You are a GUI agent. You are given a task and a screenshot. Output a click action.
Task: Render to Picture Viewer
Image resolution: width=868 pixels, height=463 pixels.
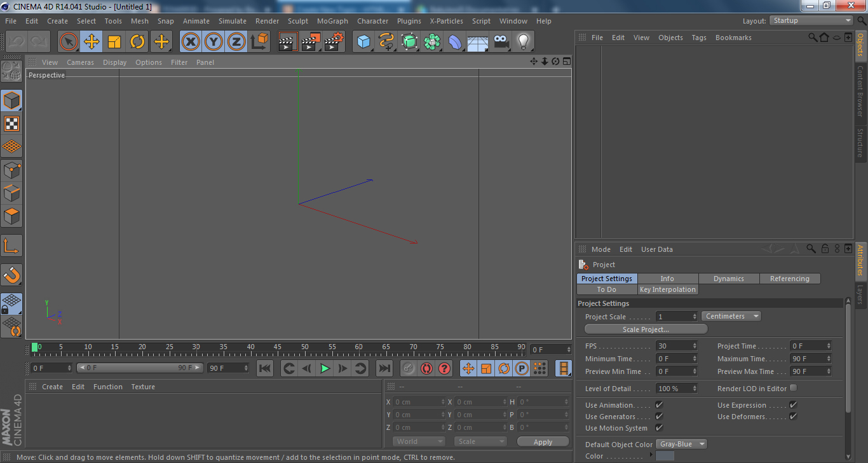tap(311, 42)
